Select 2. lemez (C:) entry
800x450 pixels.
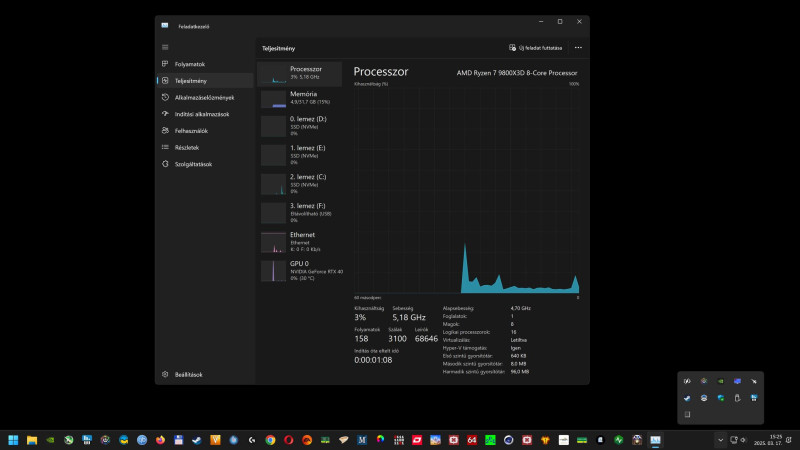300,184
